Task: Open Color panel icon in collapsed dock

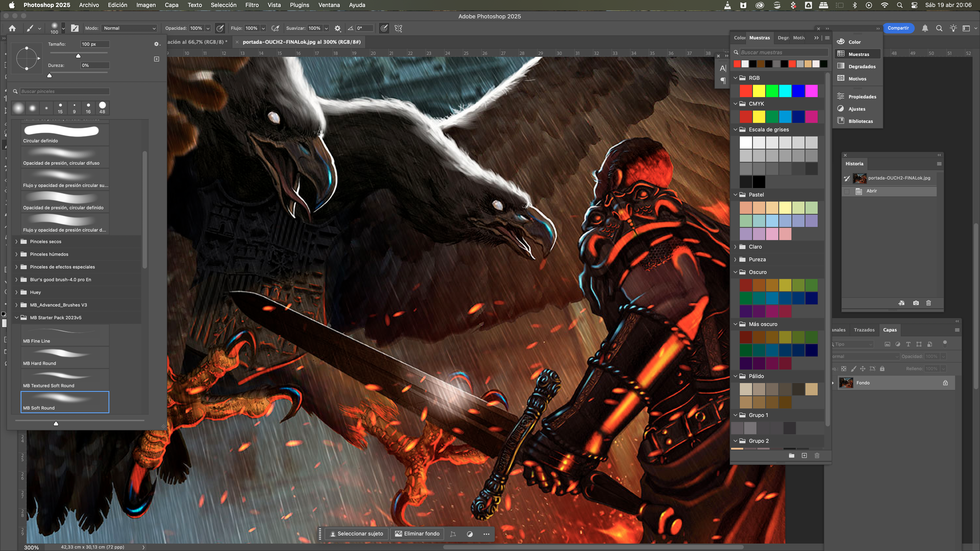Action: pos(841,42)
